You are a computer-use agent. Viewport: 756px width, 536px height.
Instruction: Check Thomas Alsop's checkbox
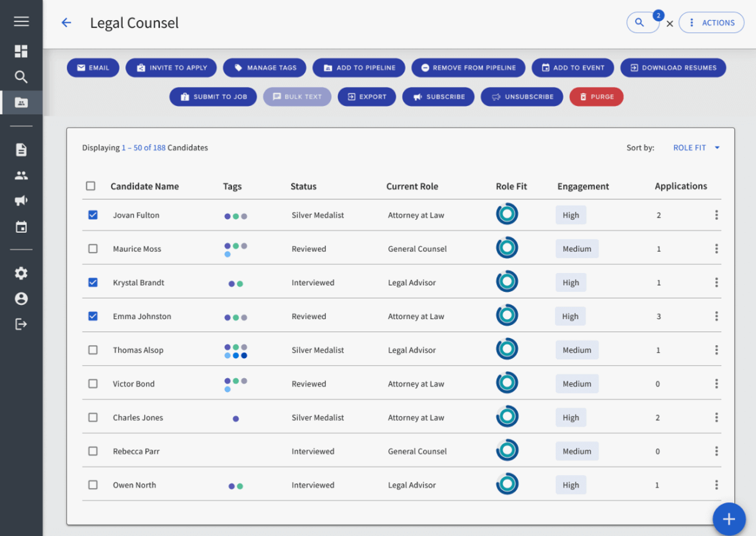tap(93, 350)
